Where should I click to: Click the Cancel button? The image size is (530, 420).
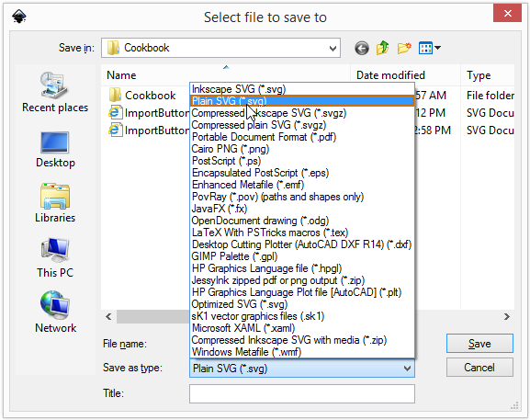click(x=479, y=368)
